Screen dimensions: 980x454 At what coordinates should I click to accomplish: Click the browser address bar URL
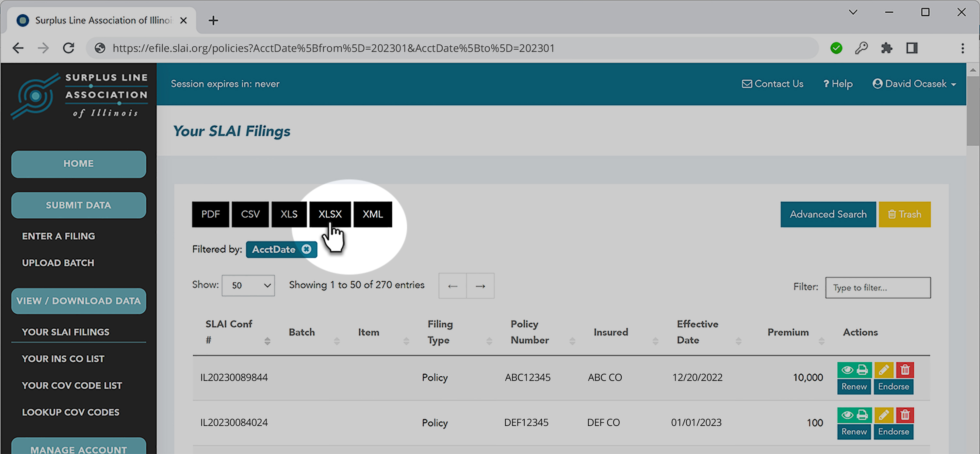pos(334,48)
